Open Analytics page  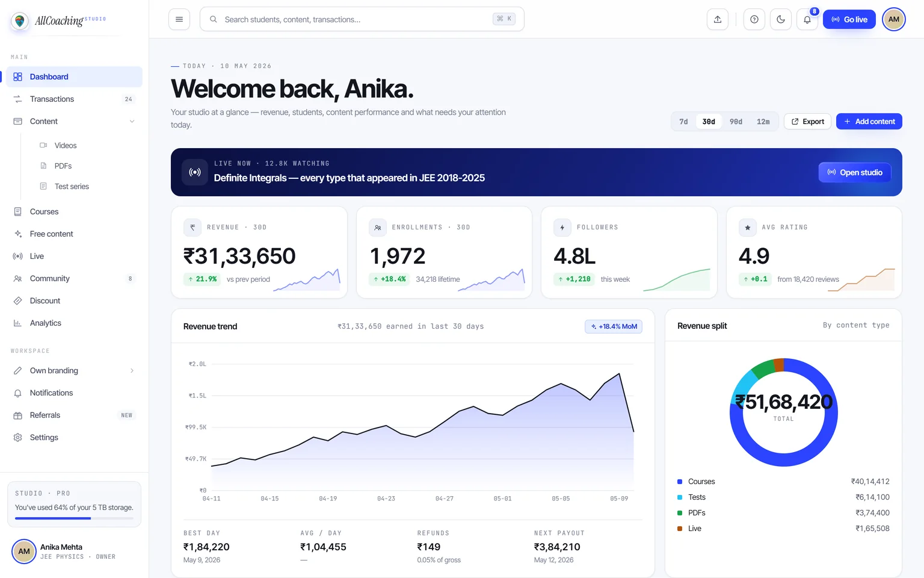pos(75,323)
